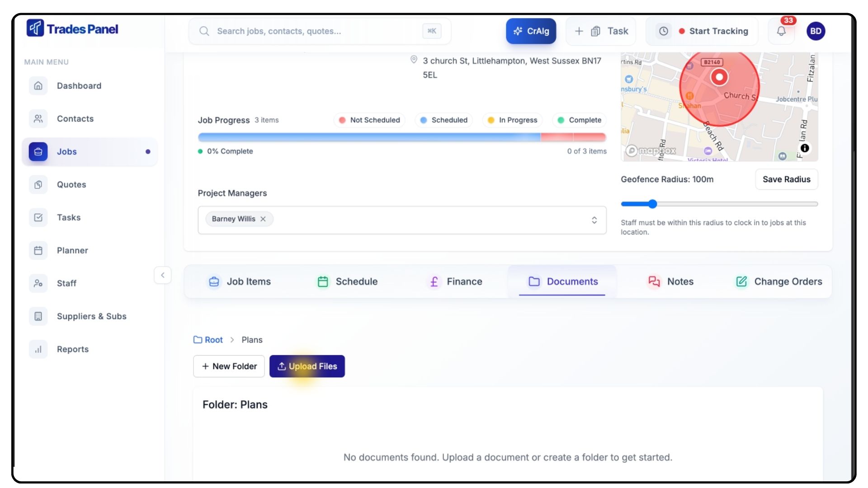This screenshot has width=868, height=488.
Task: Collapse the sidebar with chevron arrow
Action: click(x=163, y=275)
